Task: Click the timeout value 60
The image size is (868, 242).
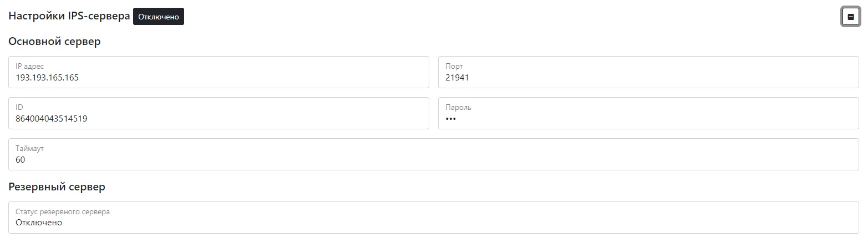Action: [x=21, y=160]
